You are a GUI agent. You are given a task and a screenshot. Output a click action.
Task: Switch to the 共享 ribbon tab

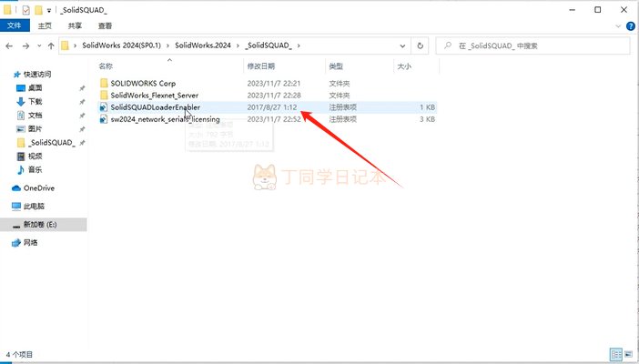(75, 25)
